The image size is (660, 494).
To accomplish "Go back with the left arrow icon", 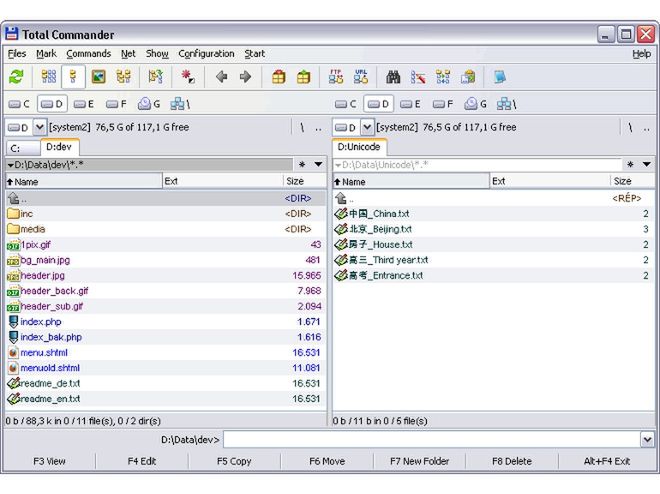I will pos(221,77).
